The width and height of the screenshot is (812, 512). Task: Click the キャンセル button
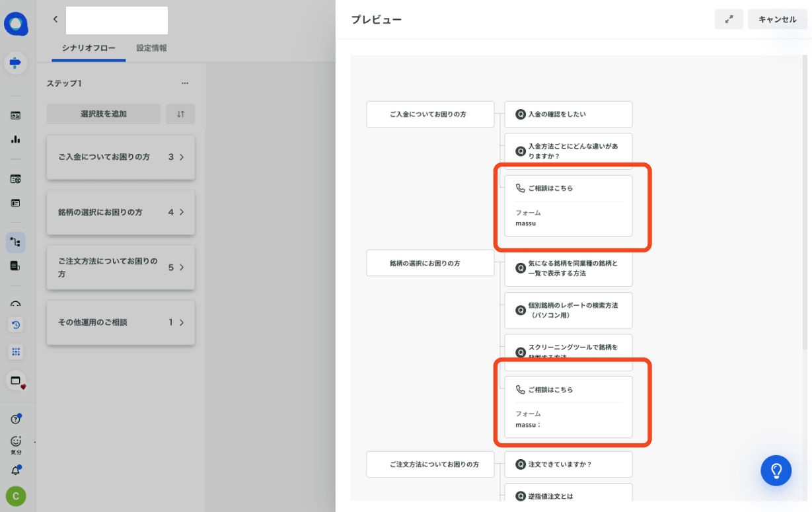pyautogui.click(x=777, y=20)
